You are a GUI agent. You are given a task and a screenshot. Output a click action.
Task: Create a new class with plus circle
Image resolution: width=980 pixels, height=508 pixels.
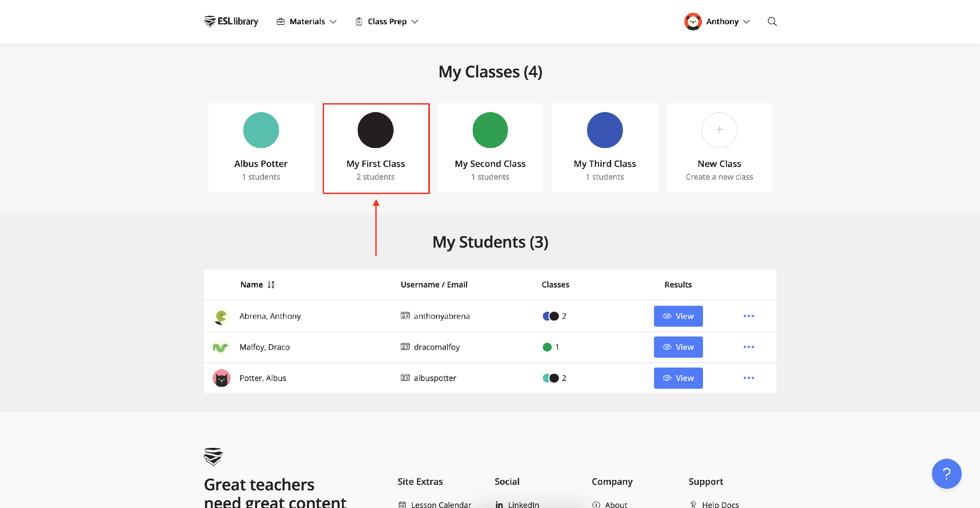tap(719, 130)
